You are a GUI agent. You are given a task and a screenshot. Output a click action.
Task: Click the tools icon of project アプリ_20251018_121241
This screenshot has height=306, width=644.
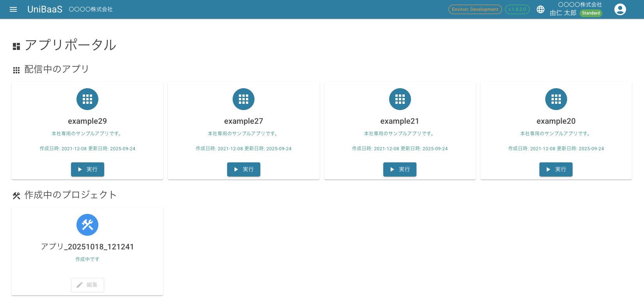click(x=87, y=225)
